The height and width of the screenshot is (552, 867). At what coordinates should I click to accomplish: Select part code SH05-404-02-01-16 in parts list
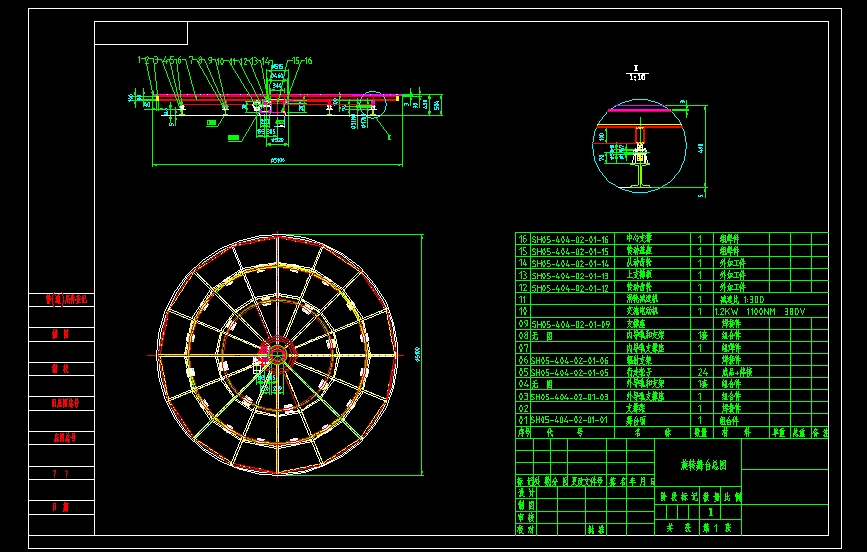[569, 239]
